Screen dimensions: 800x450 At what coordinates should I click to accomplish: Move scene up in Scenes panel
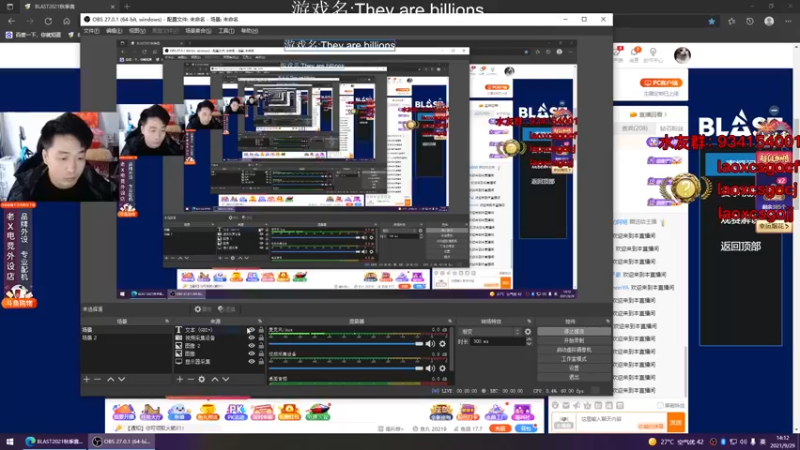coord(111,380)
